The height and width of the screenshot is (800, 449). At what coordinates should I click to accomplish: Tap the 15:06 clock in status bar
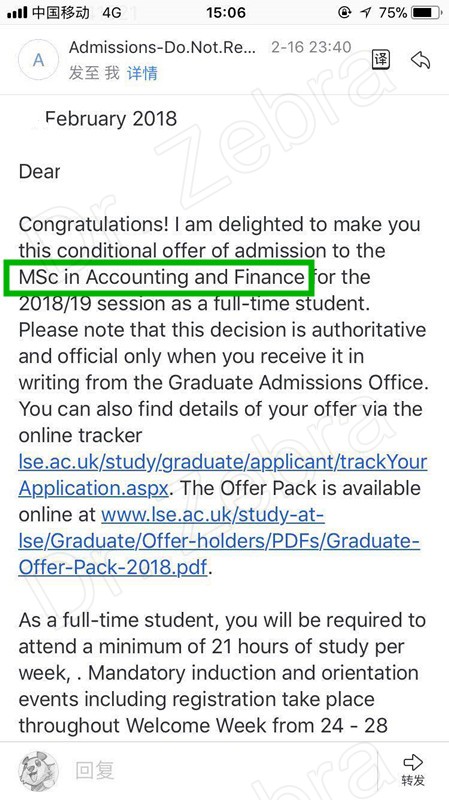(x=224, y=12)
